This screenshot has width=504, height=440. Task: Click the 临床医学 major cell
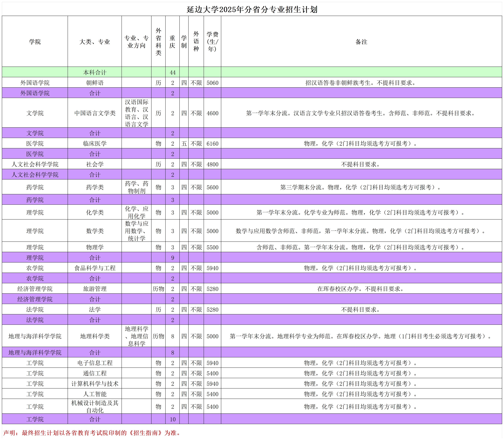95,143
